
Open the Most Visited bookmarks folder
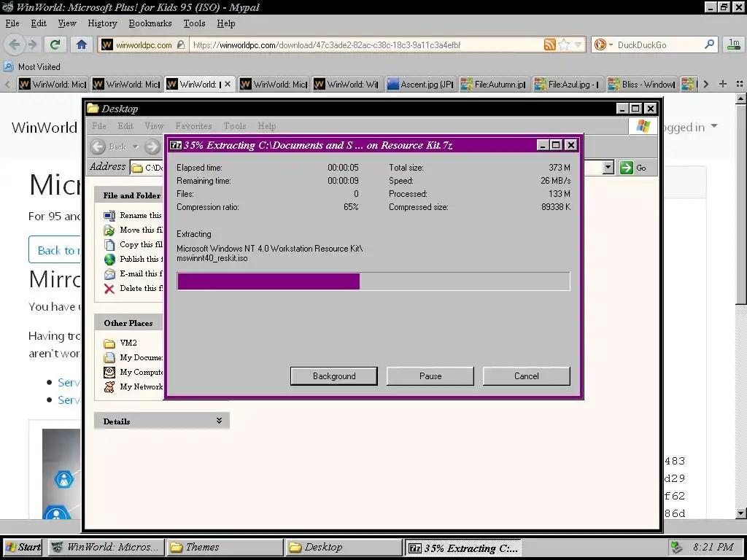pos(32,66)
